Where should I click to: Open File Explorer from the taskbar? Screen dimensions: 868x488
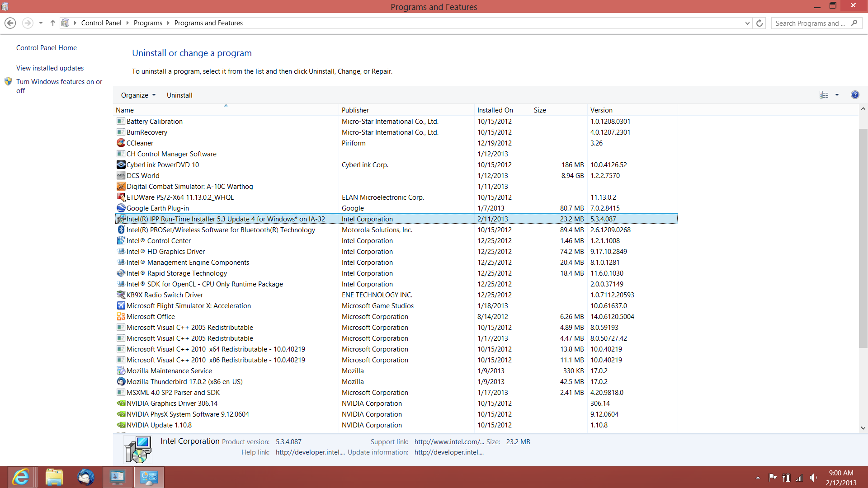[54, 477]
